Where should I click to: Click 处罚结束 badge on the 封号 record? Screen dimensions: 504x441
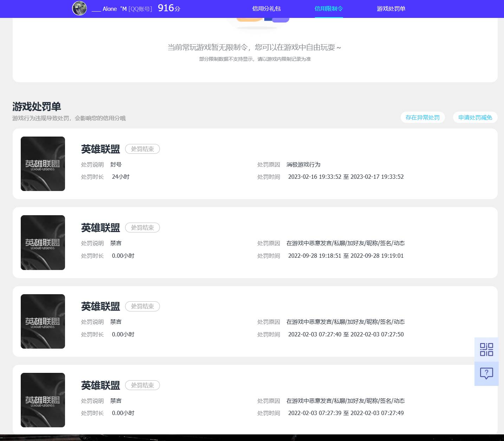(142, 149)
